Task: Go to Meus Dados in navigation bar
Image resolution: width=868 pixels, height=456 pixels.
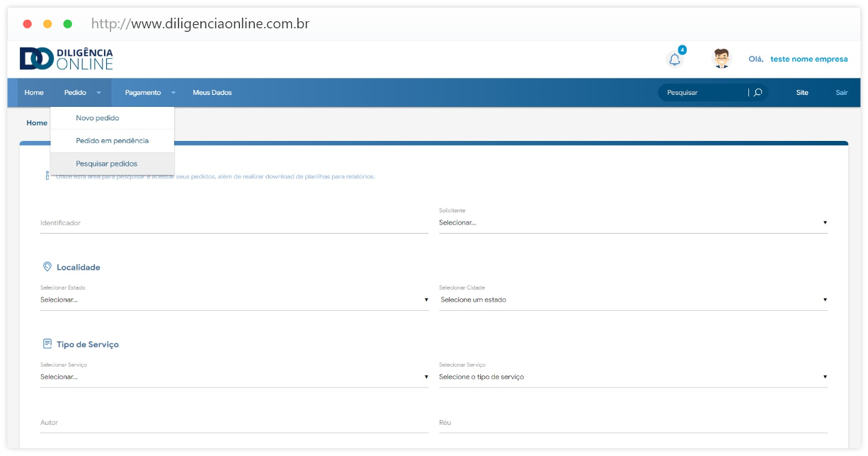Action: click(212, 93)
